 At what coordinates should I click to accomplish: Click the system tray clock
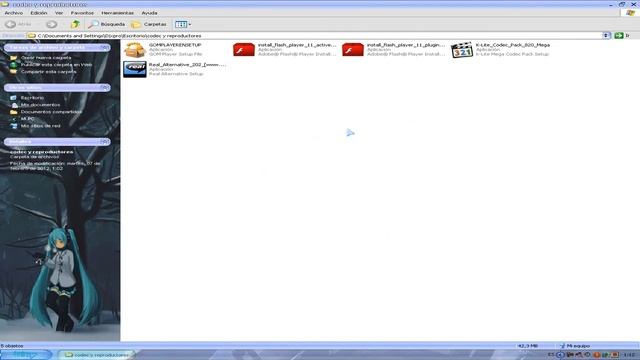(629, 355)
